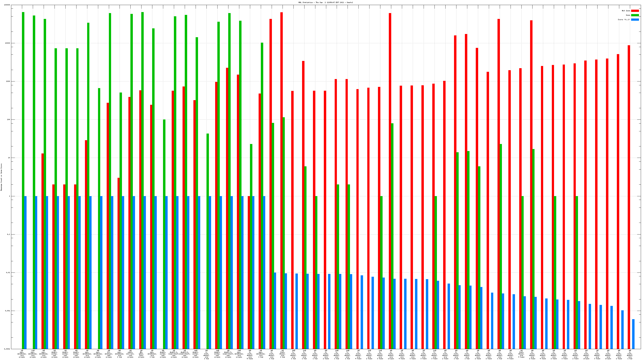This screenshot has width=644, height=362.
Task: Click the dnsbl-3.uceprotect.net origin x-axis label
Action: 228,354
